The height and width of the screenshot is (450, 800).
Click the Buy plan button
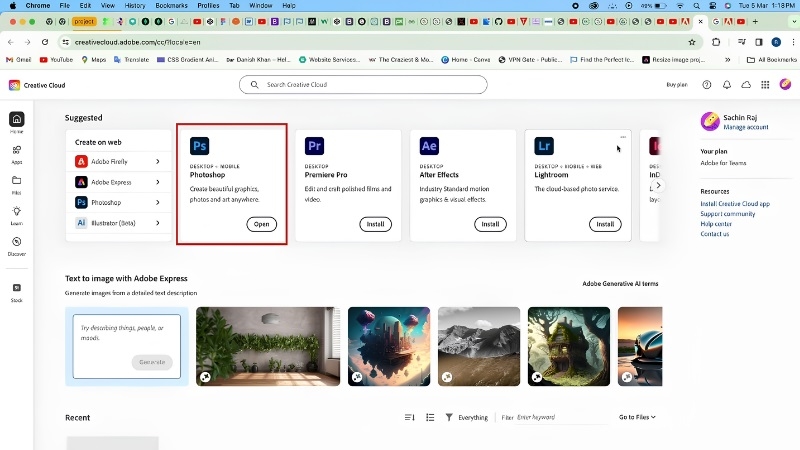[x=677, y=85]
